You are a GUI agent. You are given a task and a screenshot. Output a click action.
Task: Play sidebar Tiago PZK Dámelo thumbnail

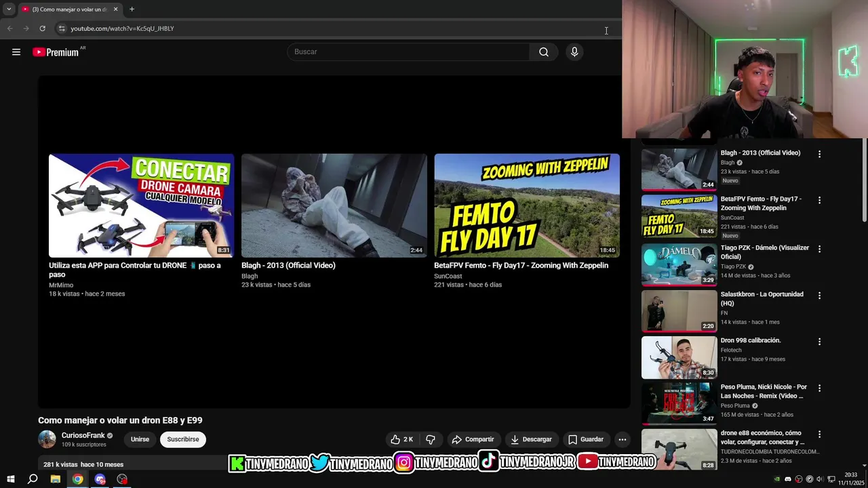pyautogui.click(x=679, y=264)
